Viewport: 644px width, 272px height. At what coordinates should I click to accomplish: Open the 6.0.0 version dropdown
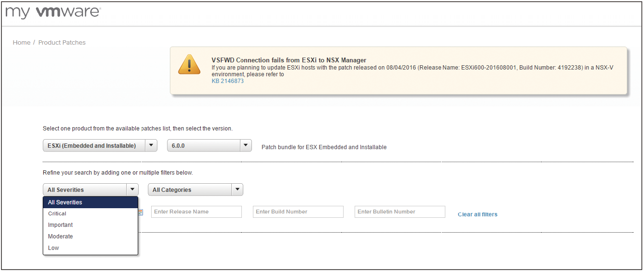[x=209, y=145]
